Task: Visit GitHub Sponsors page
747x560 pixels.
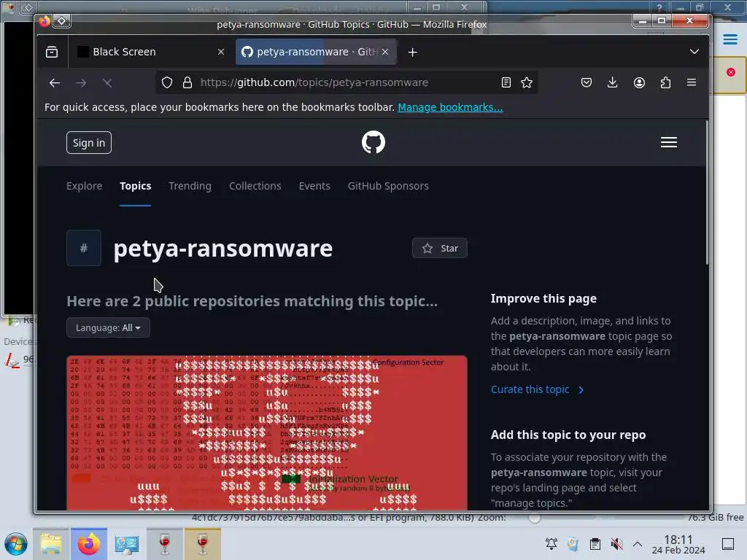Action: click(388, 186)
